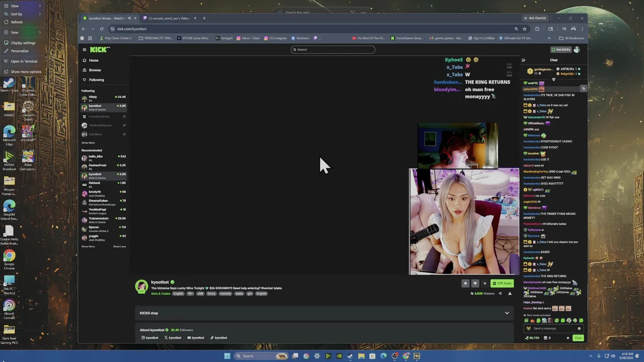Click the Gift Subs button
The height and width of the screenshot is (362, 644).
502,283
